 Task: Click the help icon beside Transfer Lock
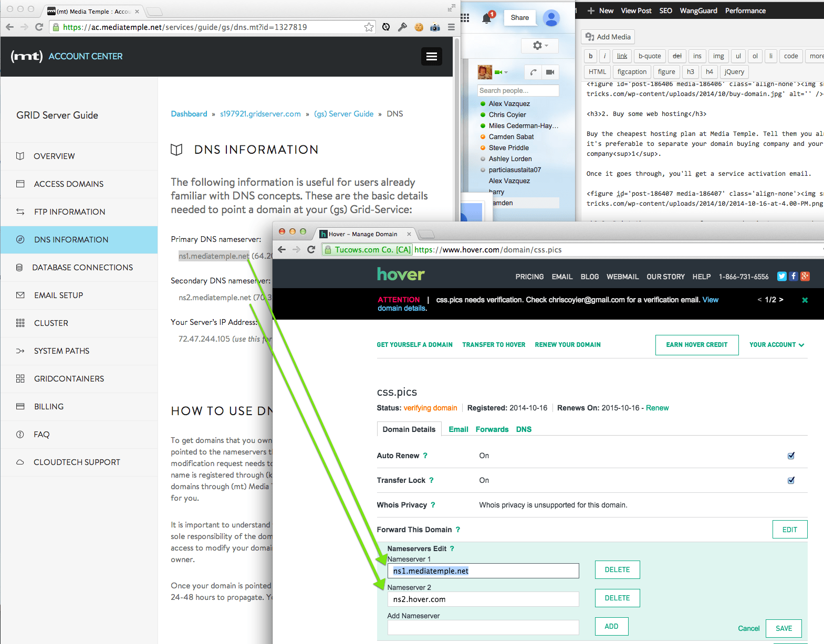[x=431, y=480]
